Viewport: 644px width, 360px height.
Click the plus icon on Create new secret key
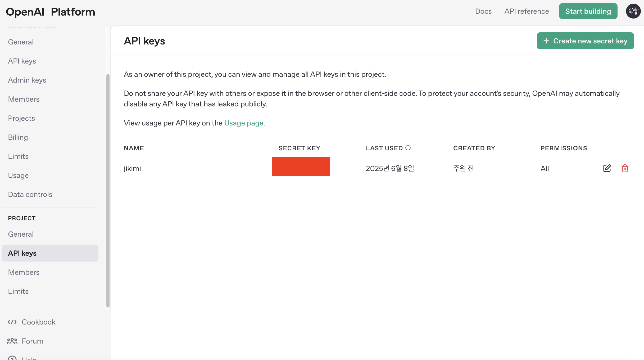coord(546,41)
